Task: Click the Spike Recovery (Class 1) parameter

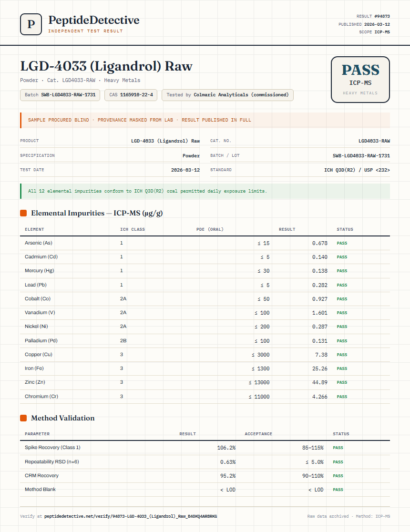Action: [x=52, y=448]
